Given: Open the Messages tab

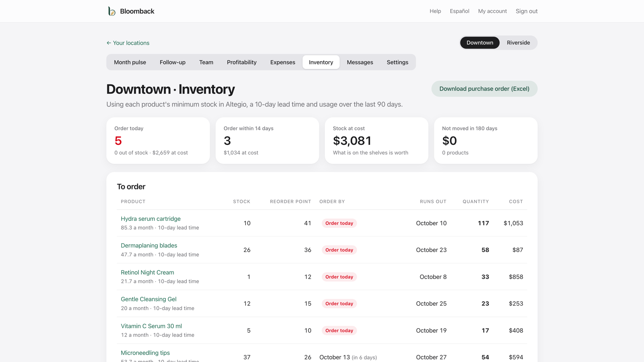Looking at the screenshot, I should click(x=360, y=62).
